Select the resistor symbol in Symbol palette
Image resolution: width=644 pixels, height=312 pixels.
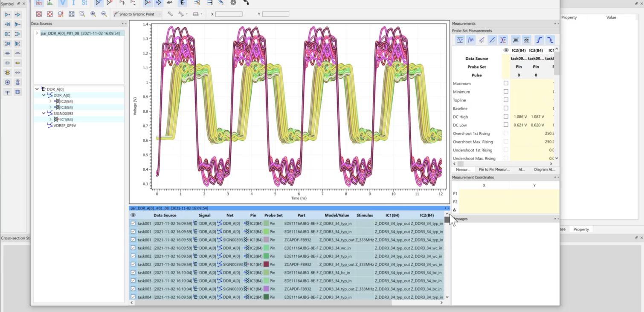coord(7,53)
